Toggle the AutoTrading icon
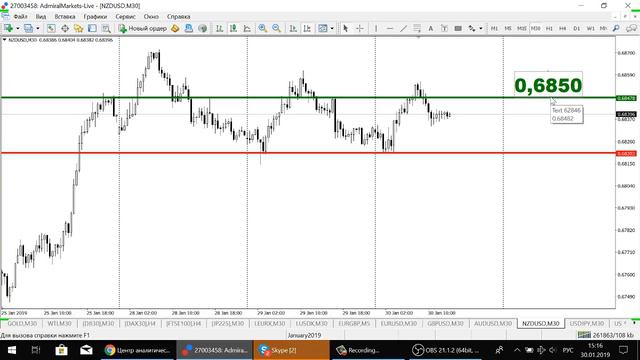 click(x=189, y=28)
